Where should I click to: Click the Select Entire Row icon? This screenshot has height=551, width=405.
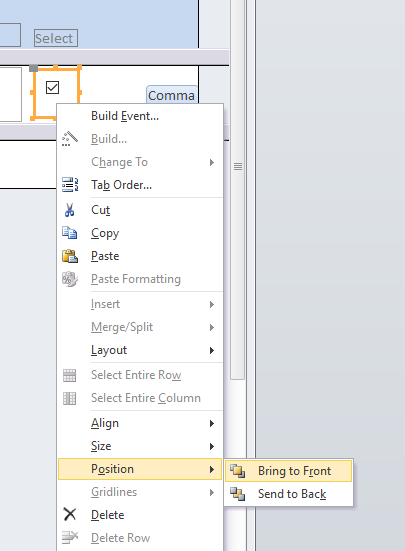[x=69, y=375]
